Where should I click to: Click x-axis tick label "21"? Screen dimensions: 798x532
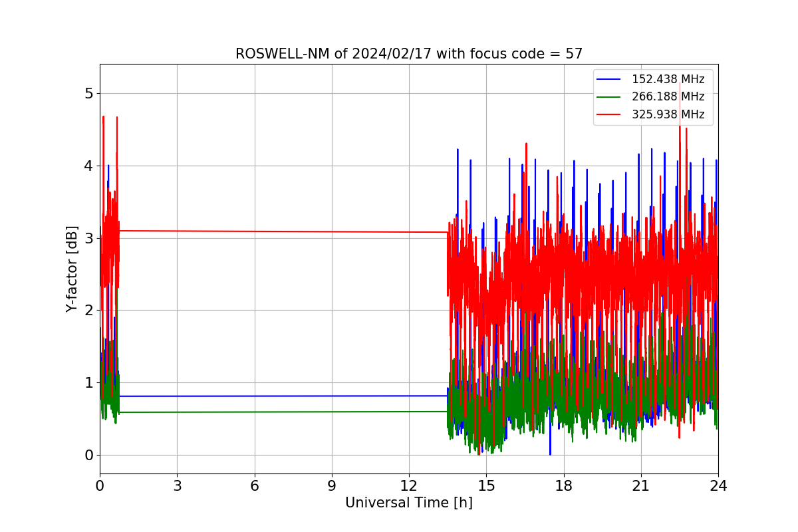point(641,485)
